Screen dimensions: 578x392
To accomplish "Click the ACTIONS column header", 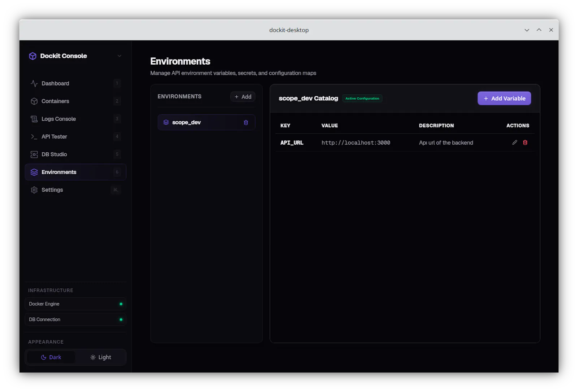I will 518,126.
